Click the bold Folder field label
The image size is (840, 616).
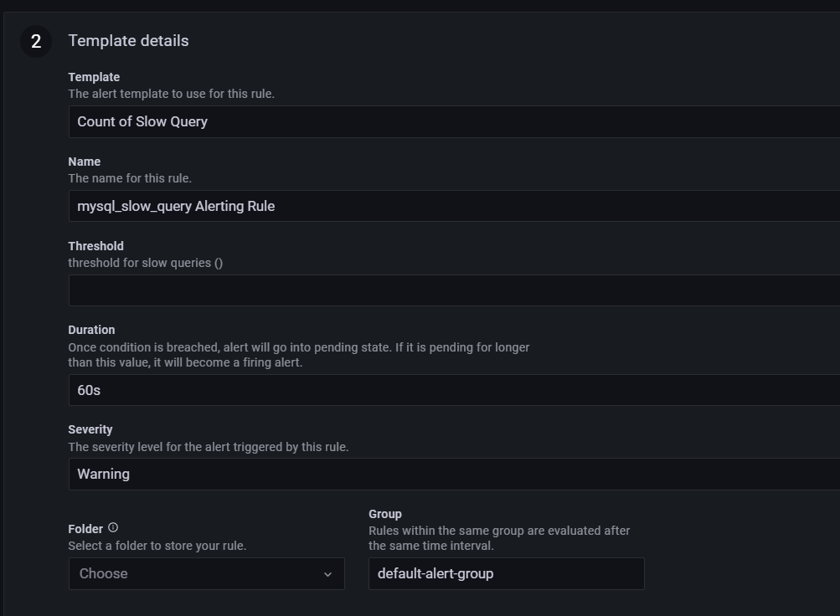tap(85, 529)
